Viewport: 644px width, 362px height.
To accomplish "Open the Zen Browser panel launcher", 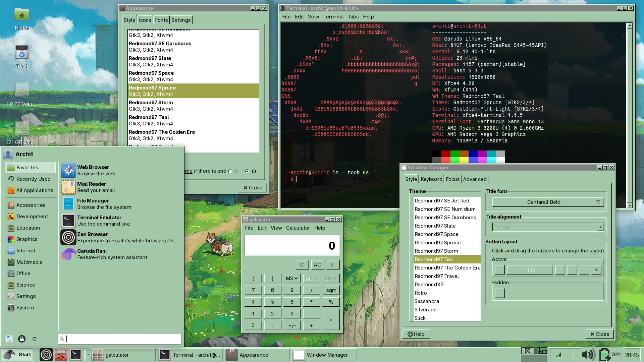I will (x=46, y=355).
